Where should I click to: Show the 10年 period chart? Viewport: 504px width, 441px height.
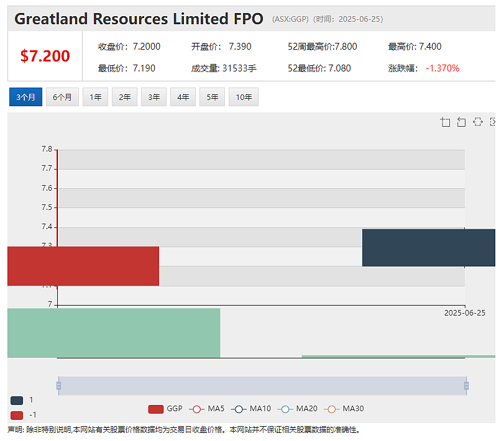click(x=244, y=97)
